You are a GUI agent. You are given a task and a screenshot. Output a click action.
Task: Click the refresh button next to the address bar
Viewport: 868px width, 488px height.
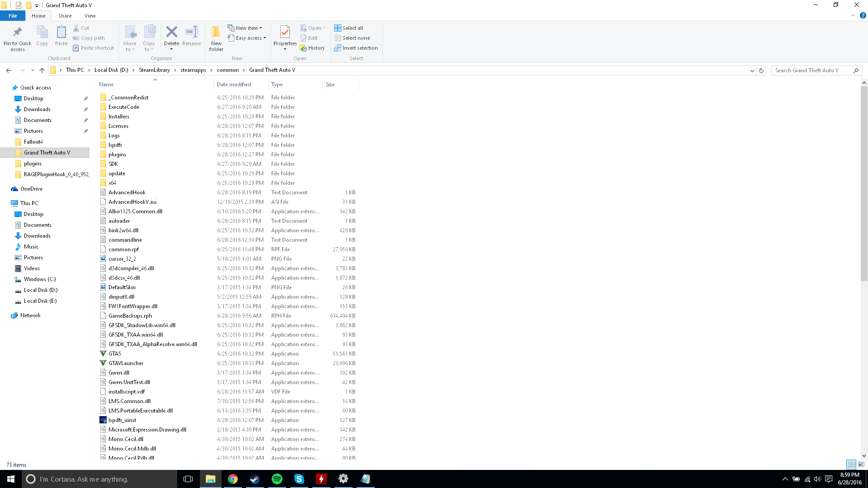(x=761, y=70)
